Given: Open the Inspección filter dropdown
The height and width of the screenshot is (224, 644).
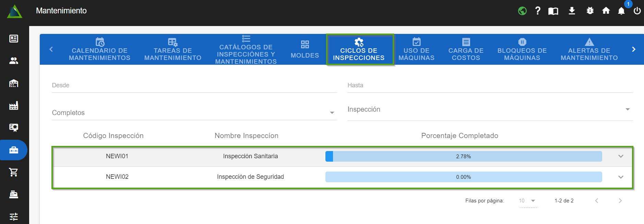Looking at the screenshot, I should coord(490,110).
